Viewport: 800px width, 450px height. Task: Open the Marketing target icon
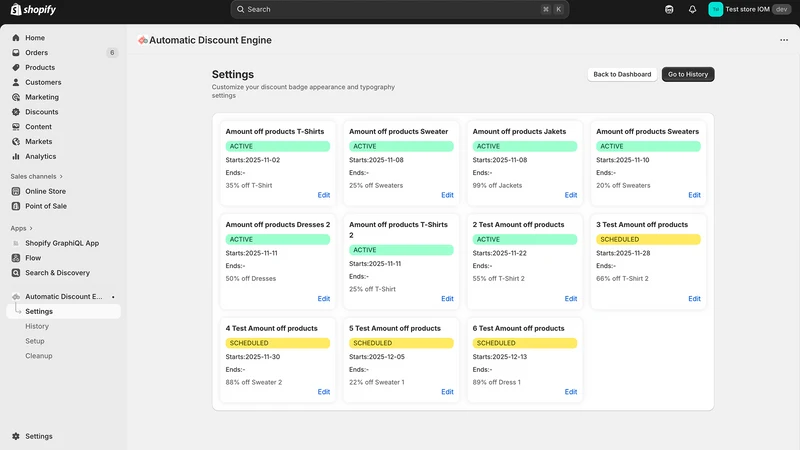[x=16, y=97]
